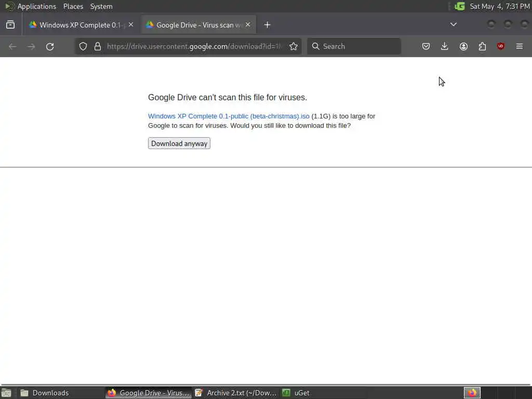This screenshot has height=399, width=532.
Task: Go forward one page
Action: coord(31,46)
